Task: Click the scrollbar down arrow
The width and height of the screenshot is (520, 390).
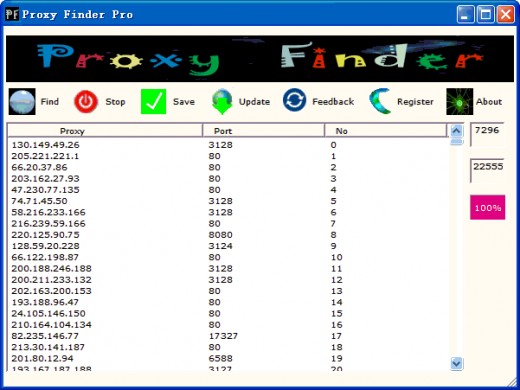Action: point(456,363)
